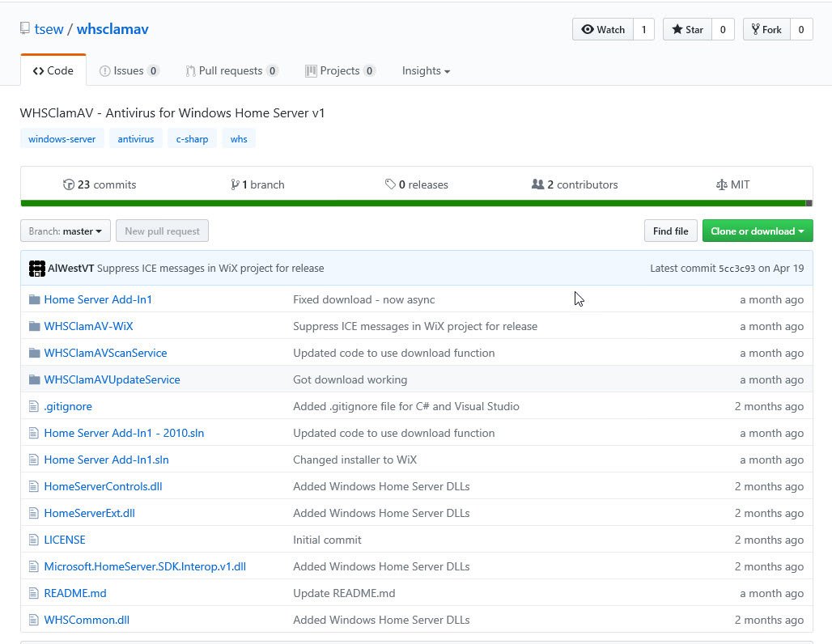Open the Microsoft.HomeServer.SDK.Interop.v1.dll file
This screenshot has width=832, height=644.
point(145,566)
